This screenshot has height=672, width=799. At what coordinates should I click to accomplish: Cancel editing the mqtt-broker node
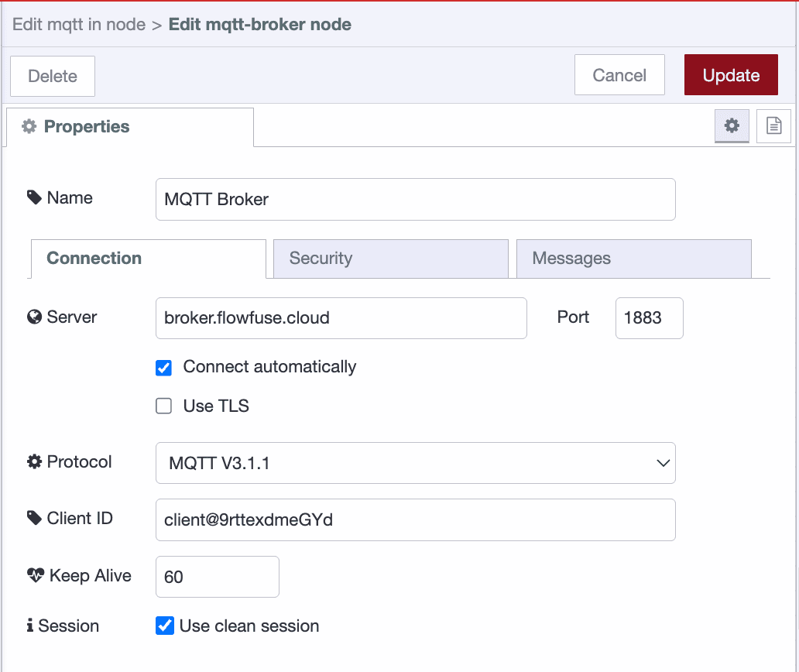pos(619,75)
